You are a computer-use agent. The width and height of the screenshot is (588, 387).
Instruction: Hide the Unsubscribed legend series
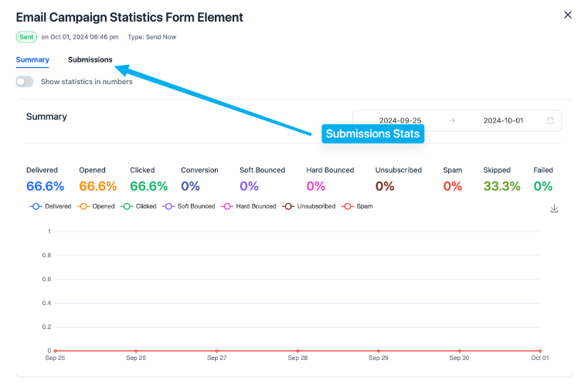click(x=310, y=206)
